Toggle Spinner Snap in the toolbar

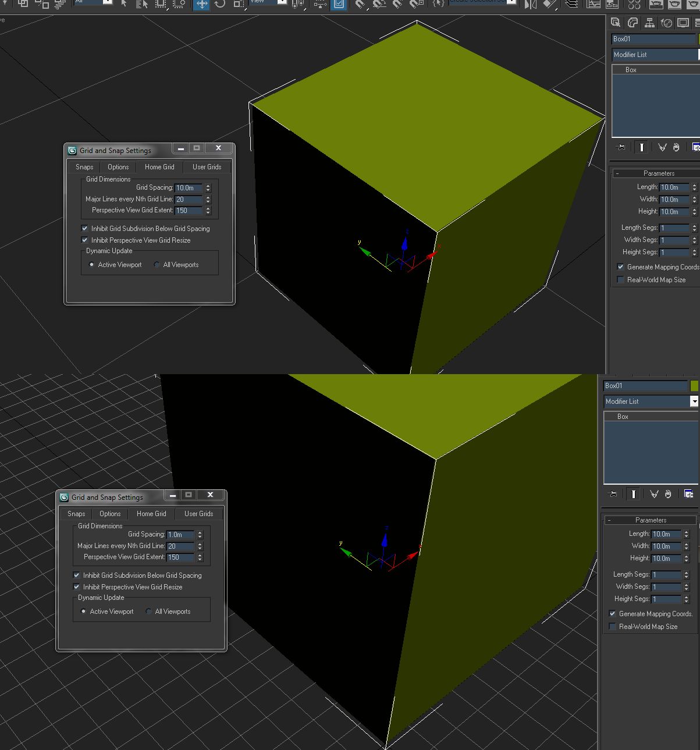[x=417, y=4]
